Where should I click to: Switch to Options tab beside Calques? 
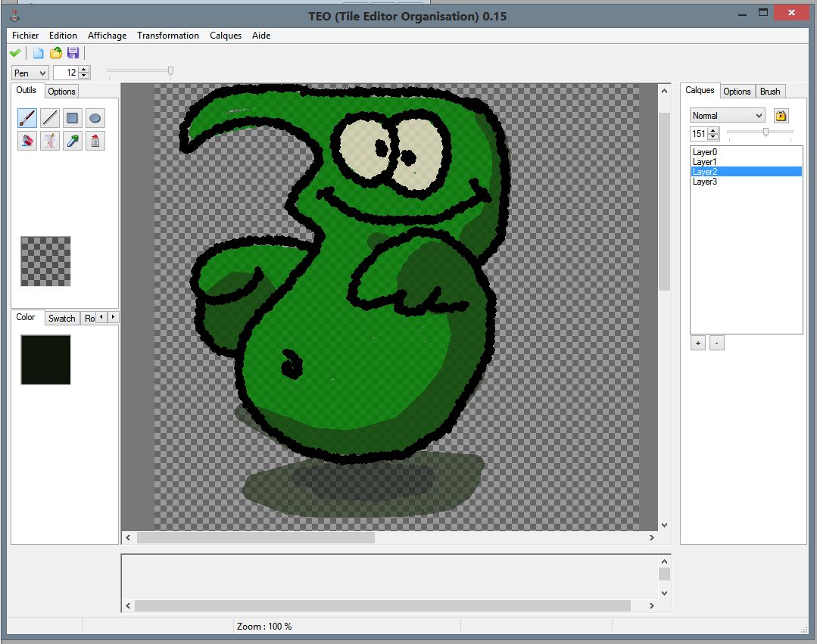click(x=737, y=91)
